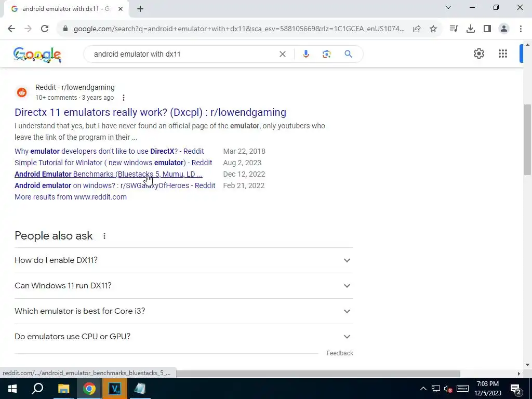532x399 pixels.
Task: Open Chrome downloads
Action: point(470,29)
